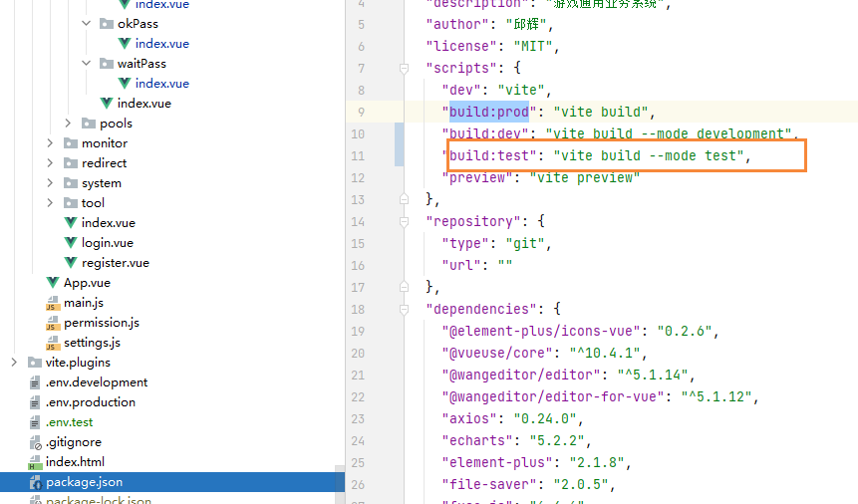This screenshot has height=504, width=858.
Task: Click Vue icon beside register.vue
Action: click(71, 263)
